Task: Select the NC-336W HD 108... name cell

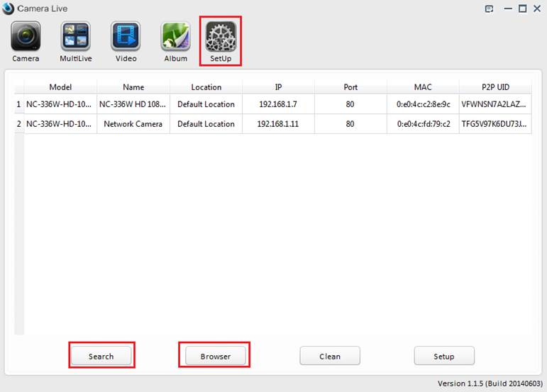Action: [133, 104]
